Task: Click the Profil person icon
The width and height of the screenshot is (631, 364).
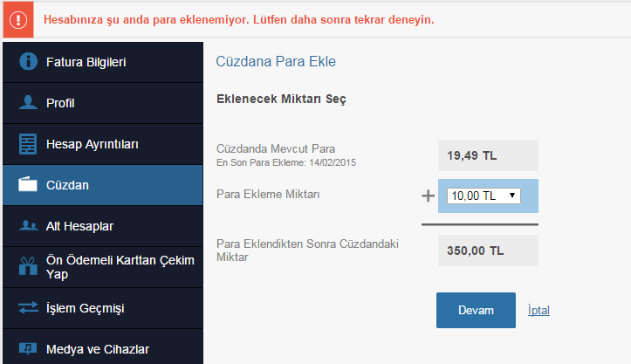Action: (x=28, y=103)
